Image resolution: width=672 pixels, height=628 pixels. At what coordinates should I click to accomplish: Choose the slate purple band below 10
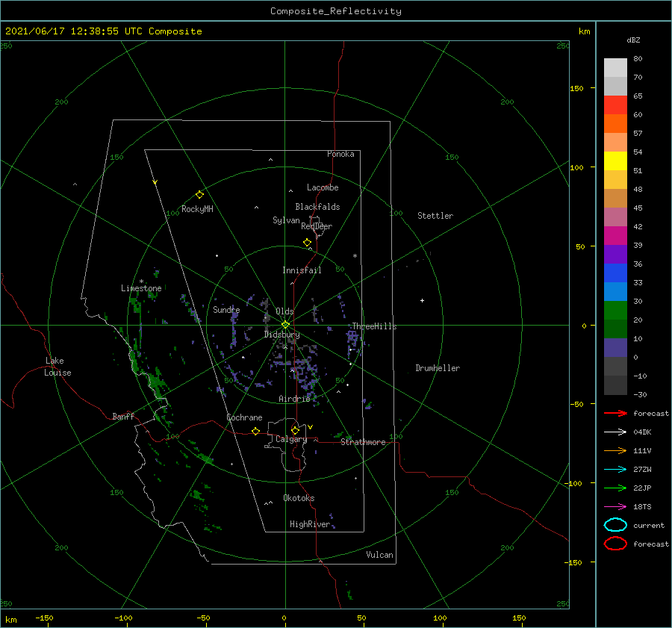click(x=615, y=348)
